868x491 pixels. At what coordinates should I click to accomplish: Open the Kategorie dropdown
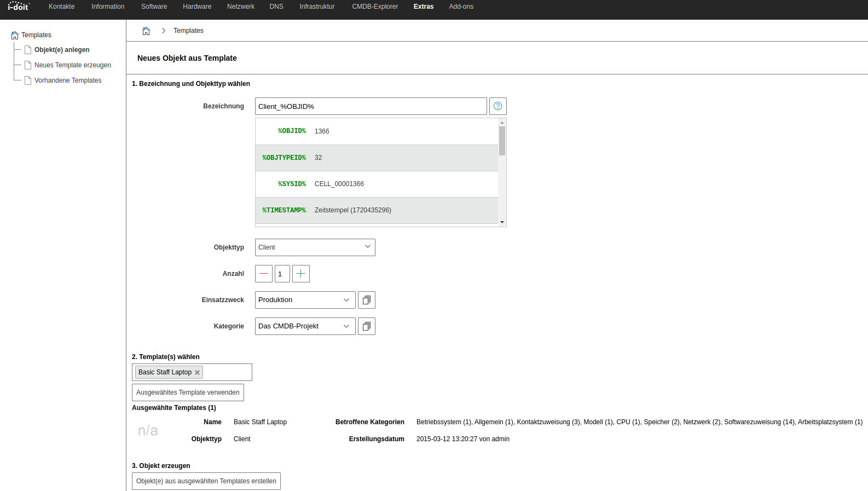click(x=305, y=326)
